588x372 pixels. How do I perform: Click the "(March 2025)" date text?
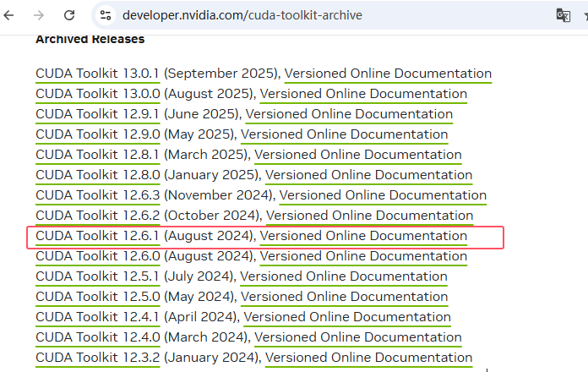tap(206, 155)
